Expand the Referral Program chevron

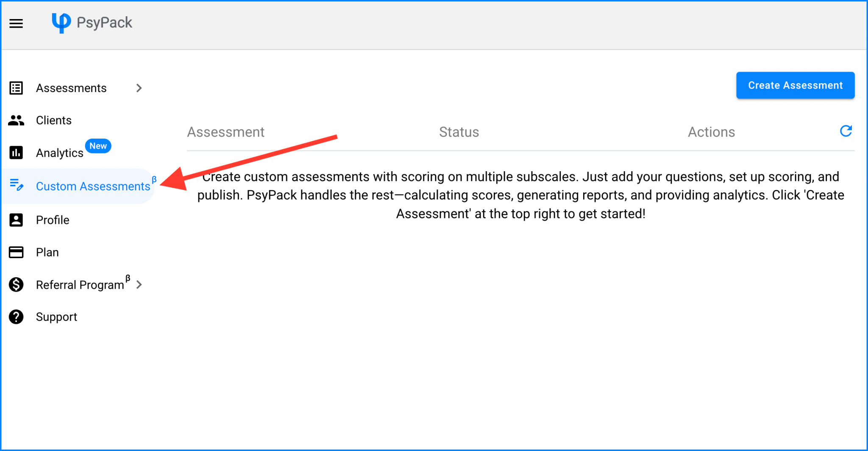pos(139,284)
